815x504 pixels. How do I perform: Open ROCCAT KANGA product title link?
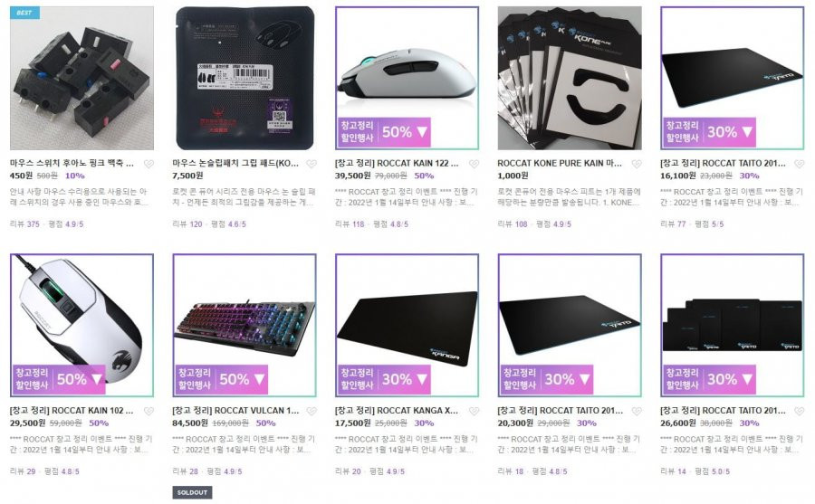[x=397, y=411]
